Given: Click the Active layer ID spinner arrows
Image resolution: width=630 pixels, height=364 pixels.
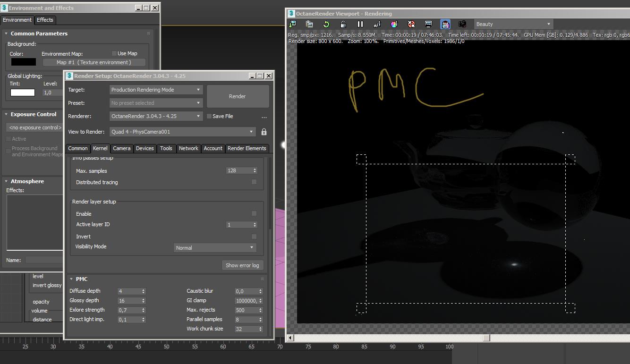Looking at the screenshot, I should 255,225.
